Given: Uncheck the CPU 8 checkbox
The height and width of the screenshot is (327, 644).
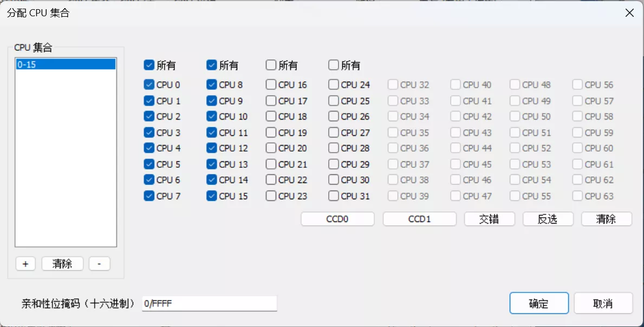Looking at the screenshot, I should pos(211,84).
